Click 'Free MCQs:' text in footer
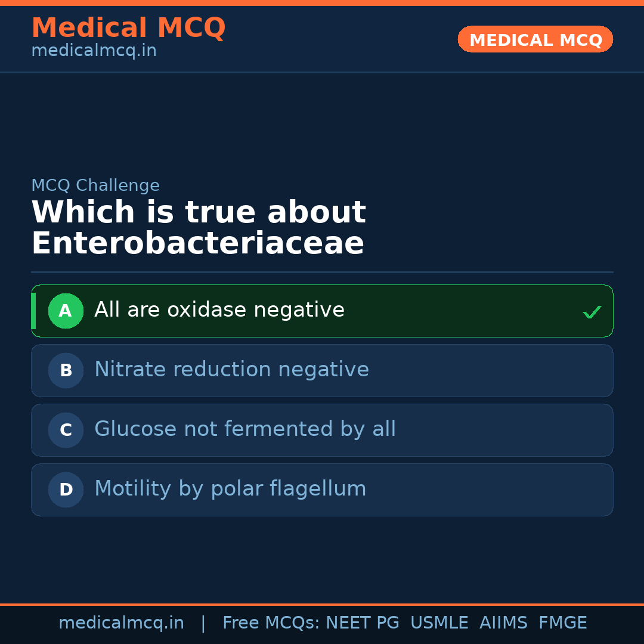Viewport: 644px width, 644px height. click(271, 623)
